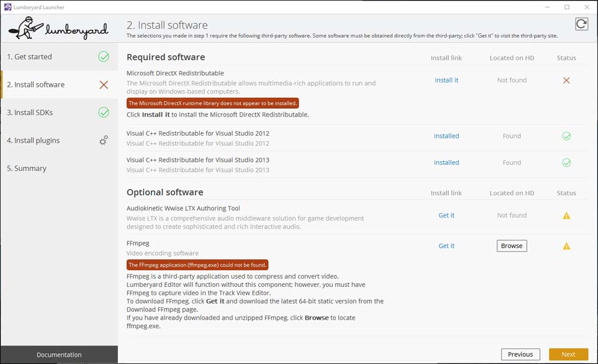Browse for ffmpeg.exe location
598x364 pixels.
pyautogui.click(x=511, y=246)
